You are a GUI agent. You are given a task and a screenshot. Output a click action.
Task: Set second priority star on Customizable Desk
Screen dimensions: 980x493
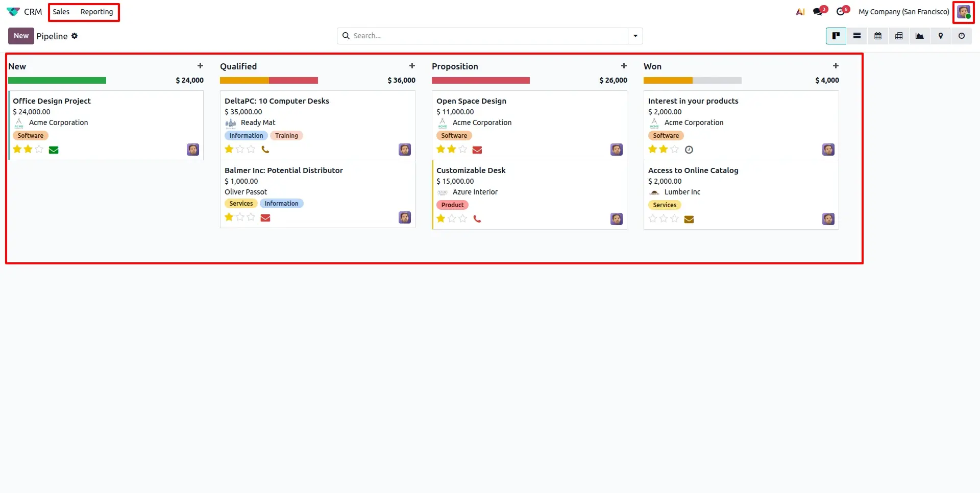click(452, 218)
